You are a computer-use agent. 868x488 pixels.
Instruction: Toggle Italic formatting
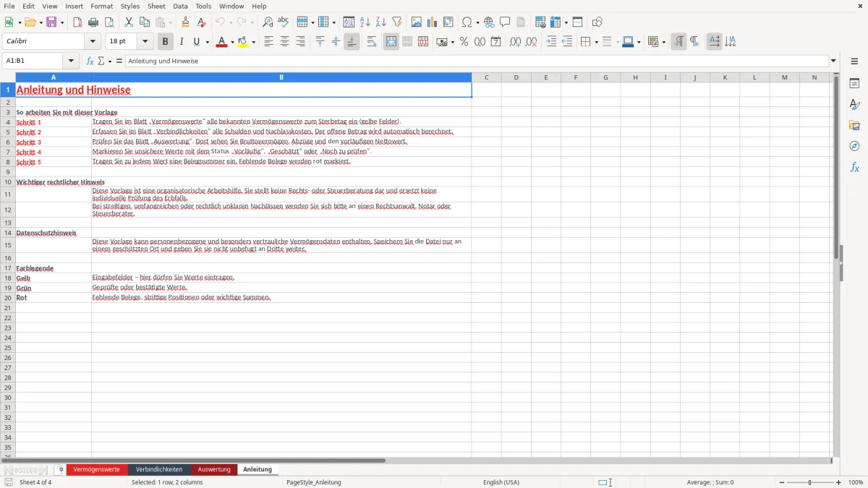182,42
